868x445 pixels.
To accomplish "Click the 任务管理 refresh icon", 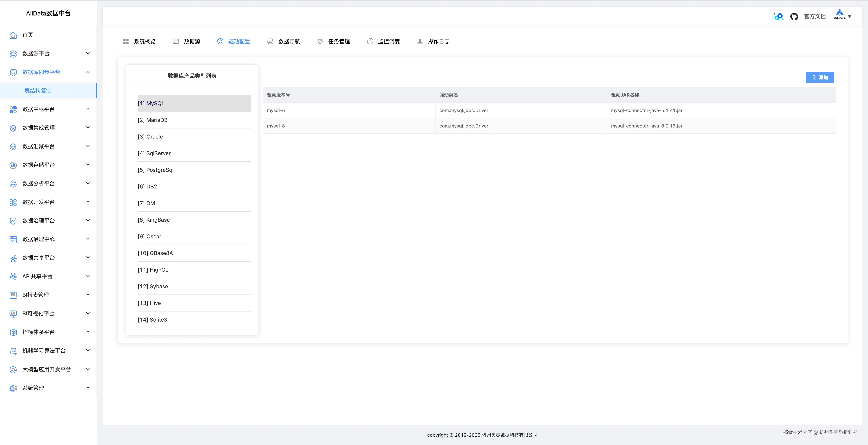I will pyautogui.click(x=320, y=41).
